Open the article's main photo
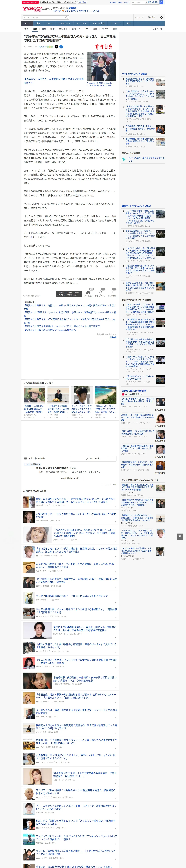Screen dimensions: 186x868 (x=101, y=66)
